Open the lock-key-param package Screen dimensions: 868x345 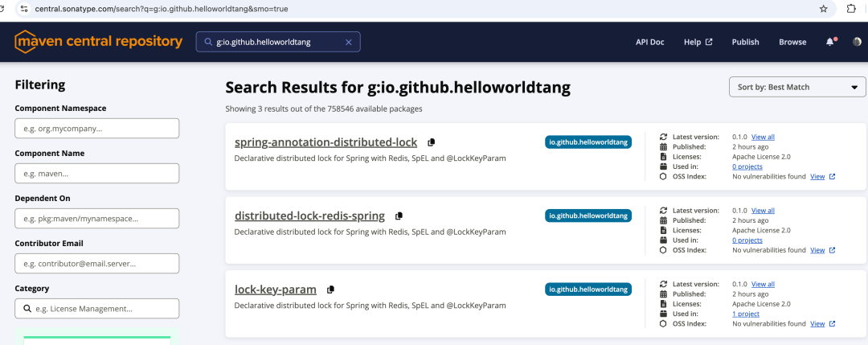pos(275,290)
